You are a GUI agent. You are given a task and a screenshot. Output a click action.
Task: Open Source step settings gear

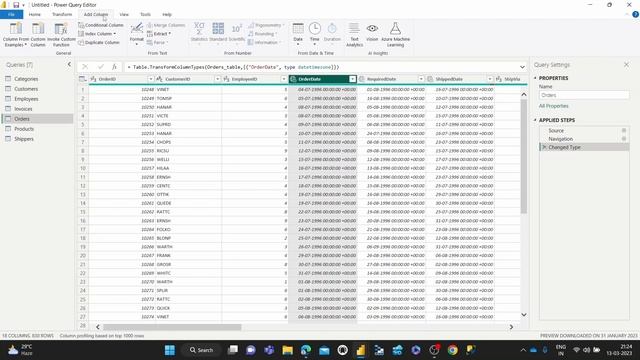[624, 131]
